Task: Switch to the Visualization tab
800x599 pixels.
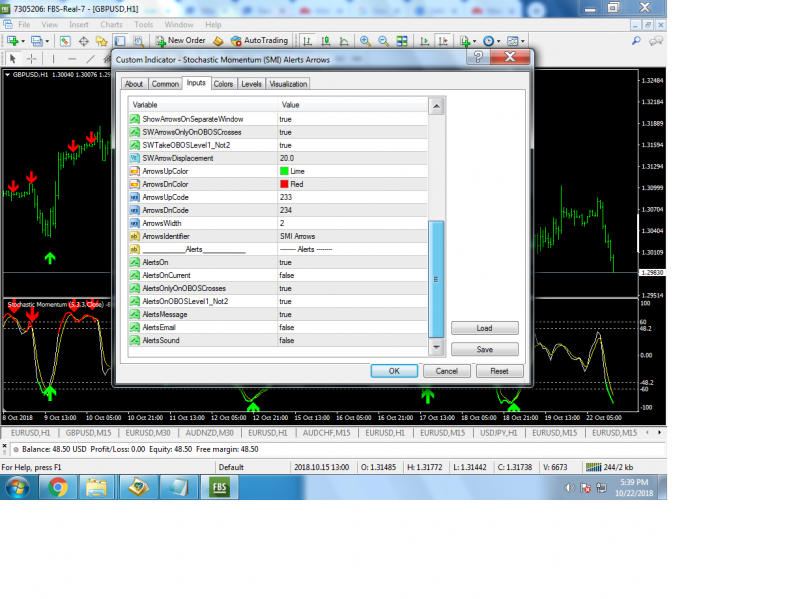Action: point(288,84)
